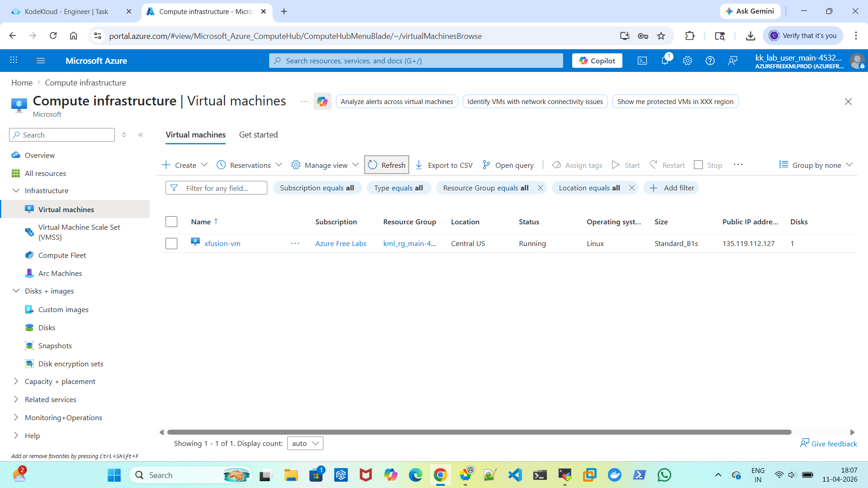868x488 pixels.
Task: Open the Help question mark icon
Action: [710, 61]
